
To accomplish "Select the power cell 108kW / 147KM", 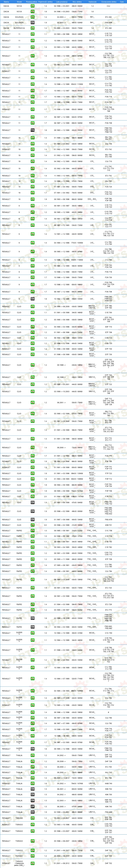I will coord(77,496).
